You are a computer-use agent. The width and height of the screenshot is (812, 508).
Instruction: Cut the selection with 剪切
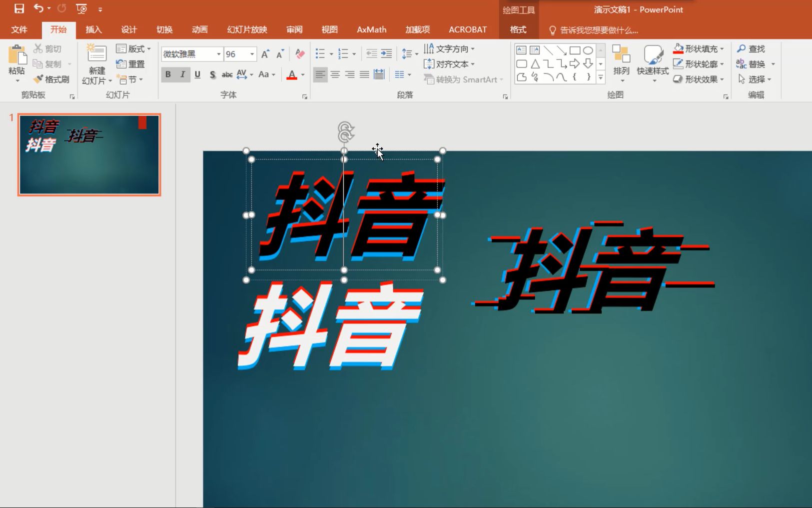coord(48,48)
